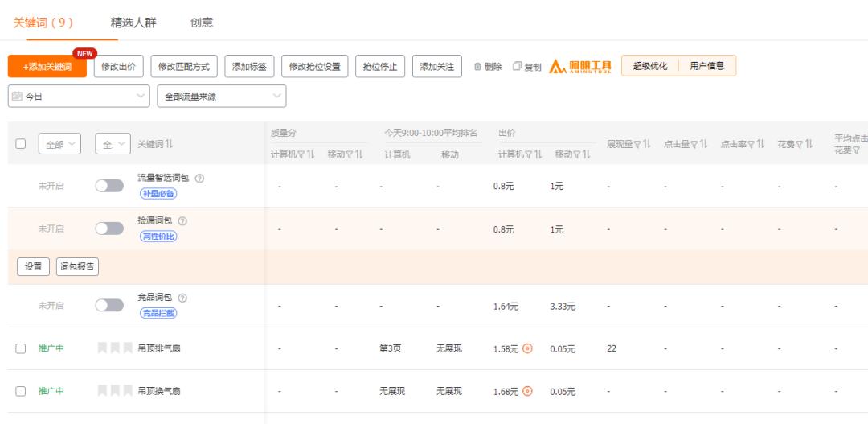The height and width of the screenshot is (424, 868).
Task: Click the 删除 trash icon
Action: [477, 67]
